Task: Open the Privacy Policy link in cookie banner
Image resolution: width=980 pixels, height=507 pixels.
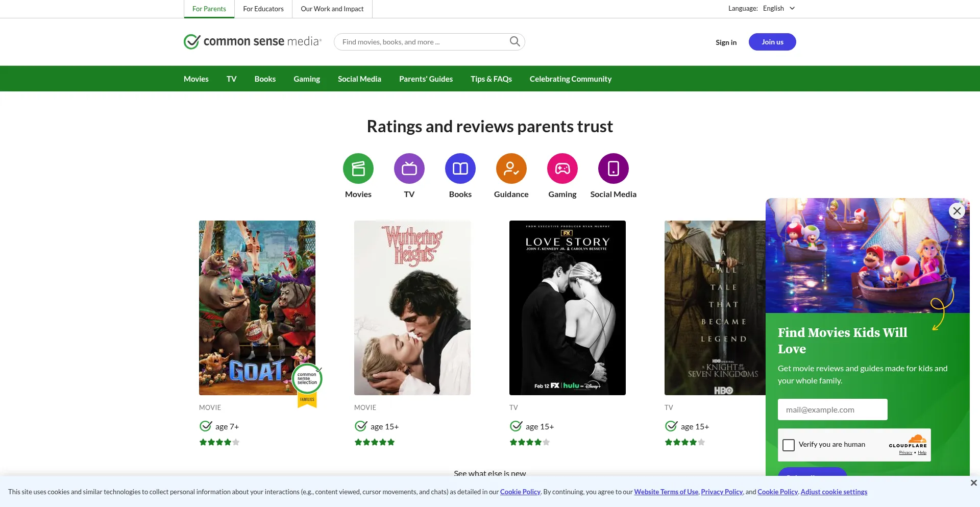Action: pos(722,492)
